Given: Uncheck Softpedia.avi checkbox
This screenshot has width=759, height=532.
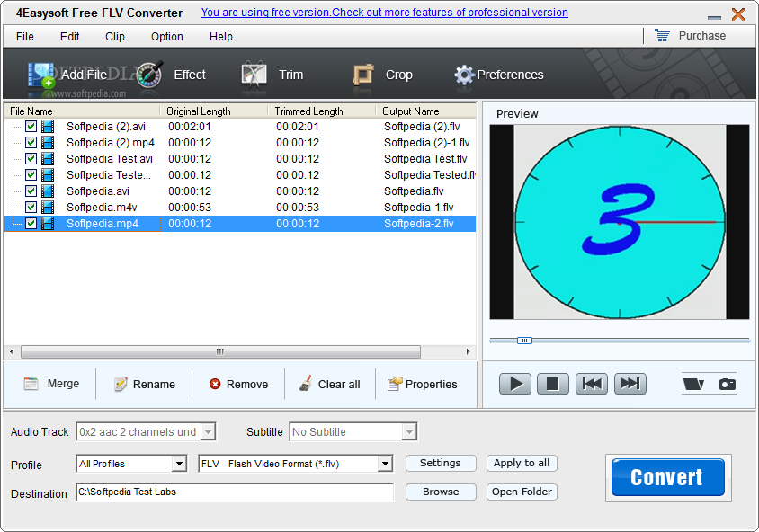Looking at the screenshot, I should pyautogui.click(x=31, y=191).
